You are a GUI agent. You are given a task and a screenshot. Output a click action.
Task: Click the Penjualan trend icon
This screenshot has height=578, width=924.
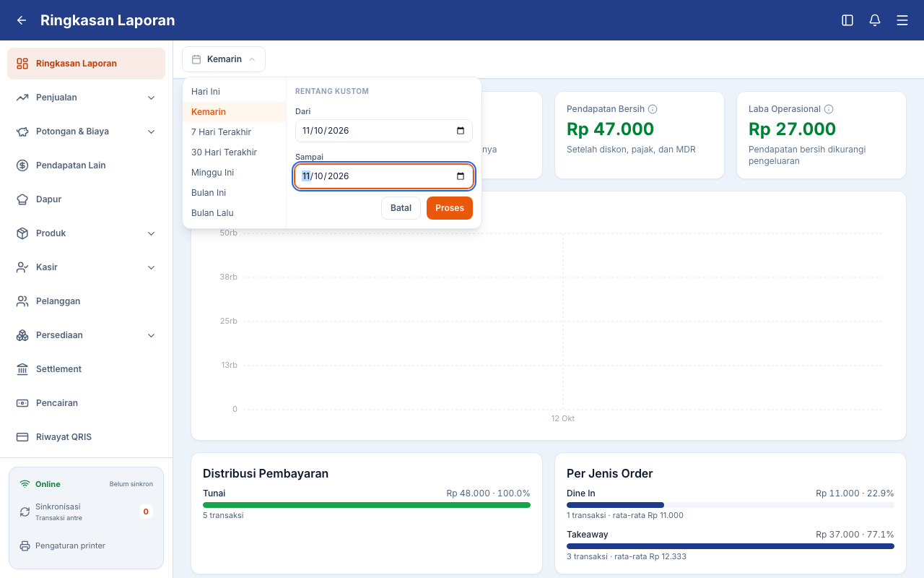[22, 98]
